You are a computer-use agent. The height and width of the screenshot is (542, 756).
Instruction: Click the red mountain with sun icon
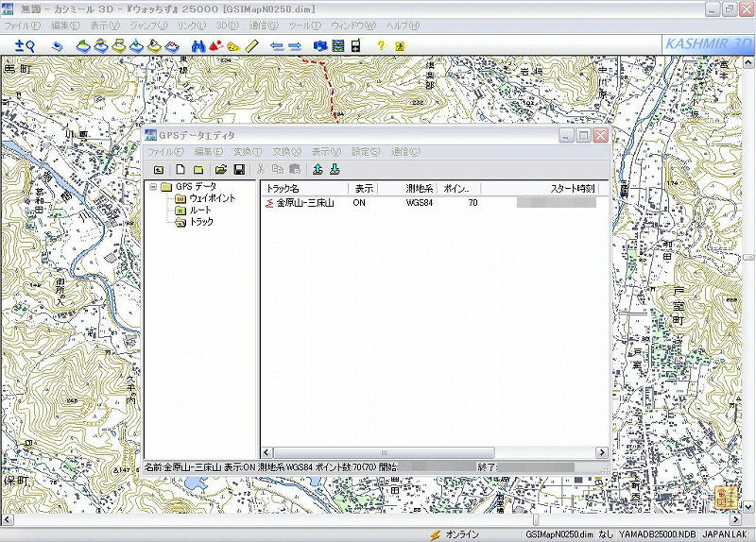[x=216, y=45]
